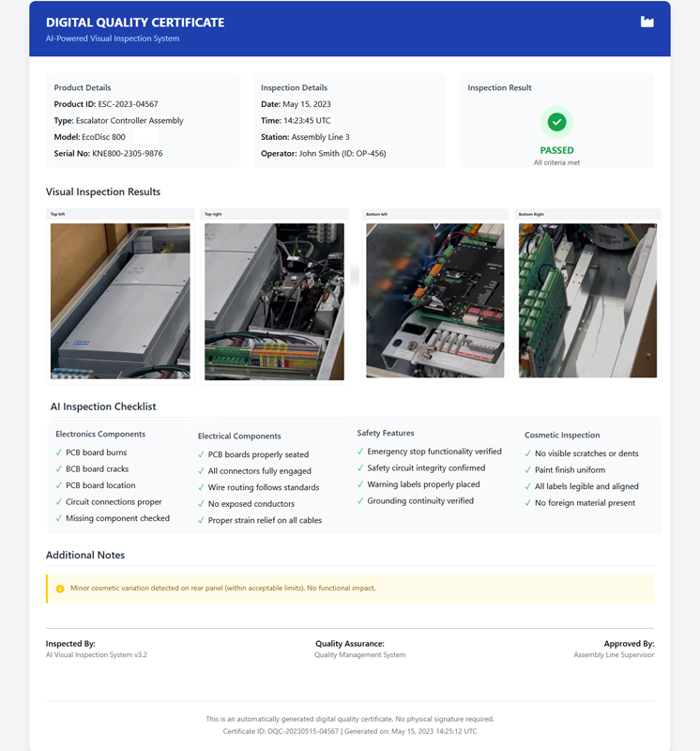Image resolution: width=700 pixels, height=751 pixels.
Task: Click the checkmark beside No foreign material present
Action: pyautogui.click(x=527, y=503)
